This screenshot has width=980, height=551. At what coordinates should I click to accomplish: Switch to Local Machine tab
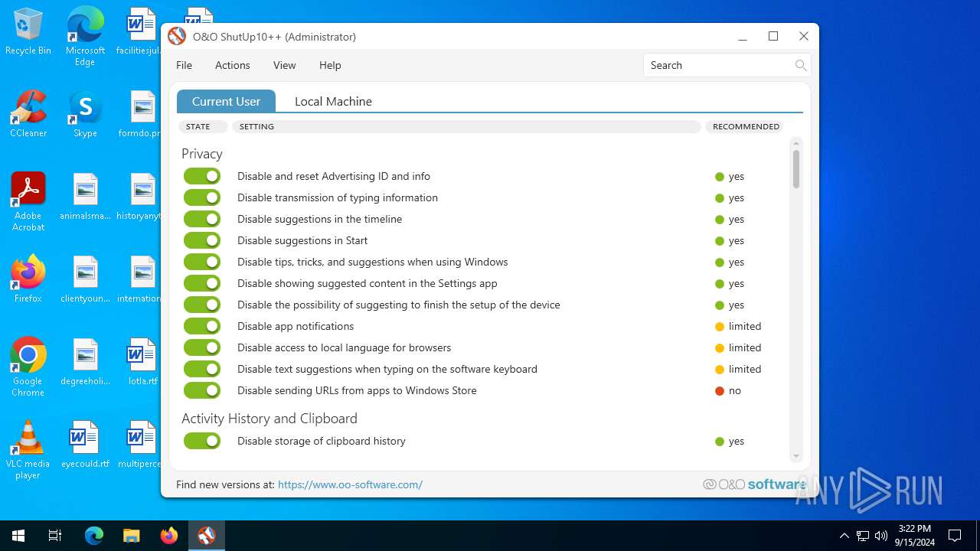333,101
